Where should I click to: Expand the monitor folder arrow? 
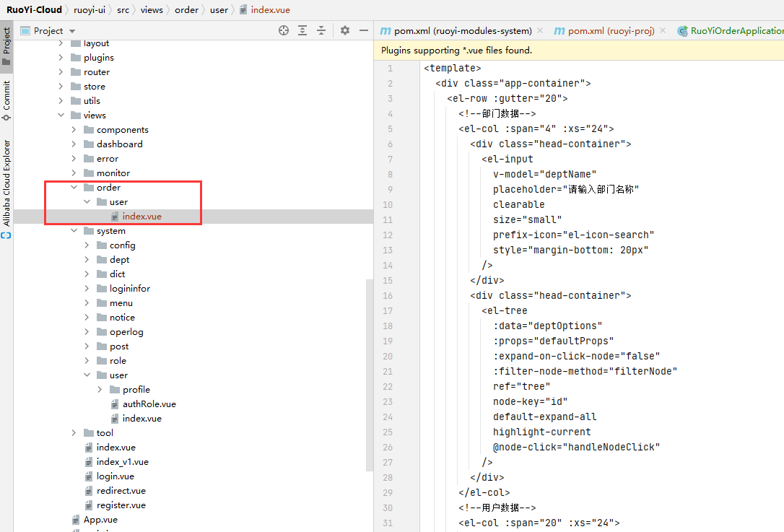tap(74, 173)
